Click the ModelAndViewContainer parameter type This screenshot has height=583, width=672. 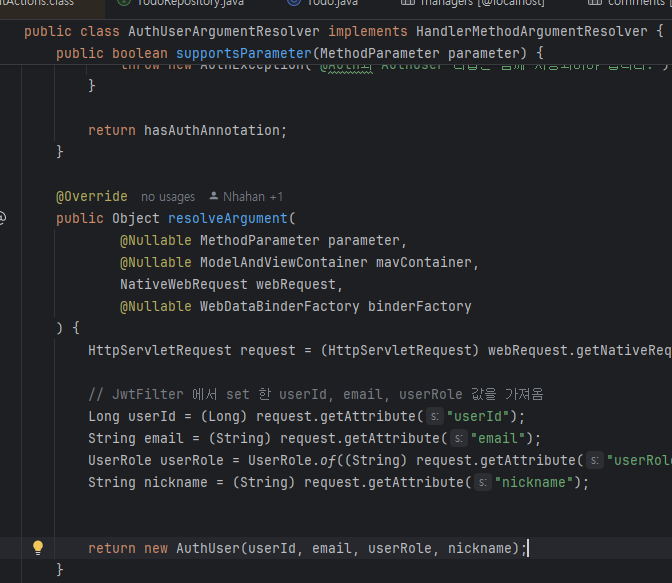pyautogui.click(x=283, y=262)
